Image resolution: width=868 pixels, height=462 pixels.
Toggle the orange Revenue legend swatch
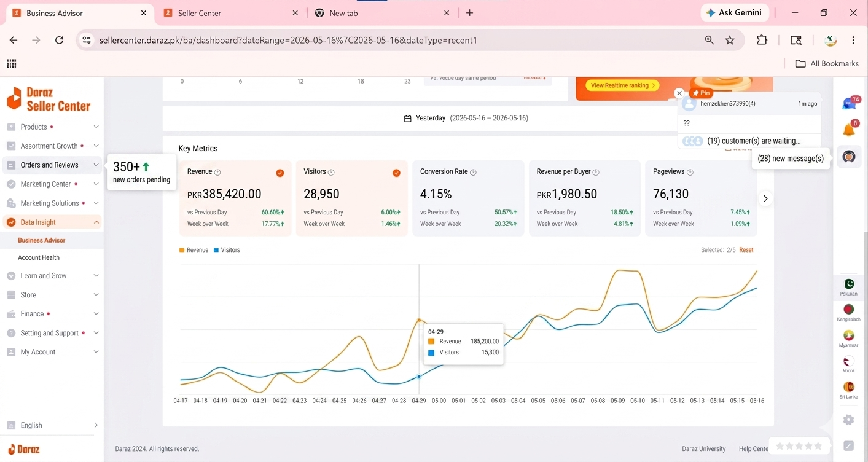click(x=182, y=250)
